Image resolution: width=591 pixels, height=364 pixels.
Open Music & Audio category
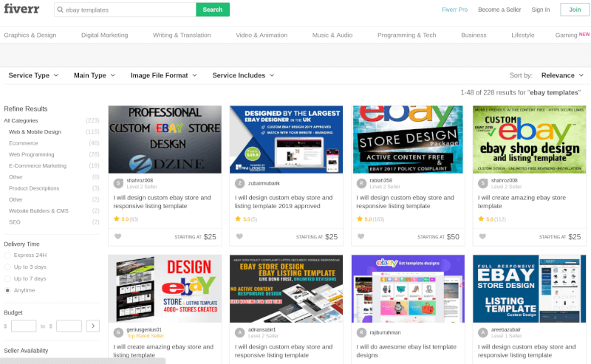332,35
